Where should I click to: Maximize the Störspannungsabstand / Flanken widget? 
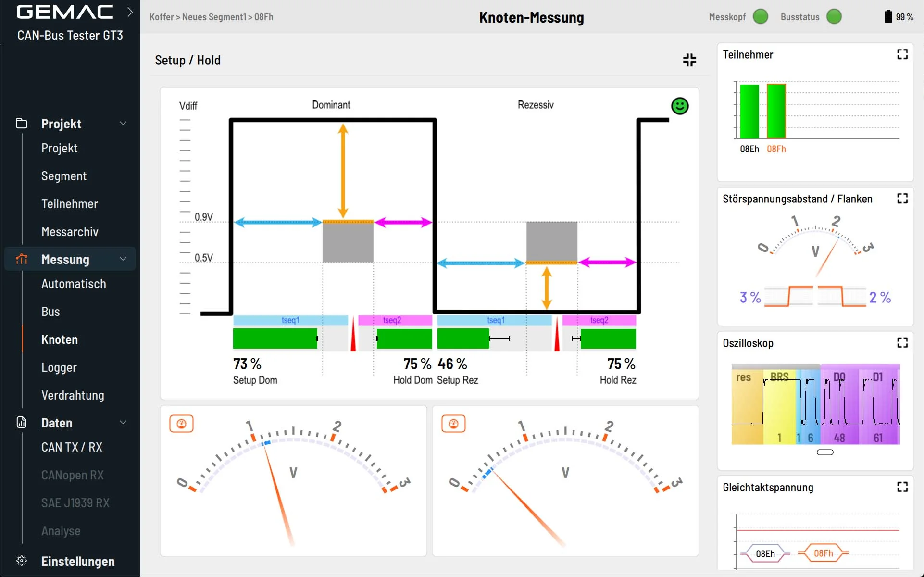coord(902,199)
